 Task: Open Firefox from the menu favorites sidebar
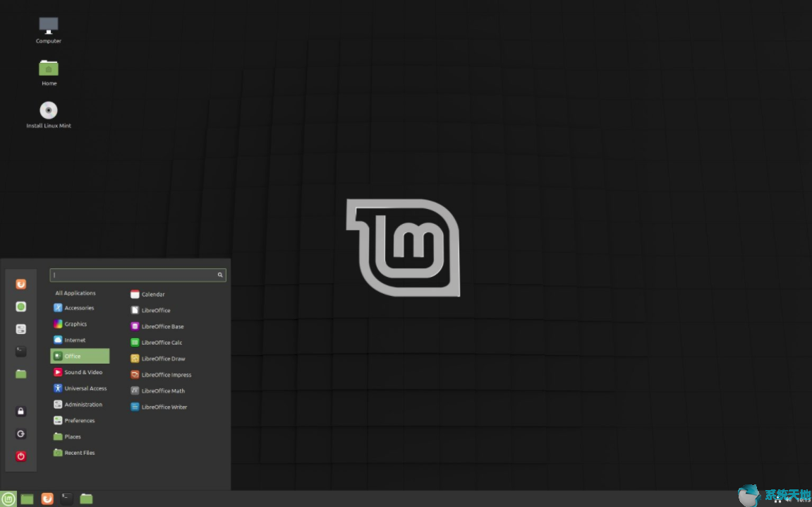(20, 284)
